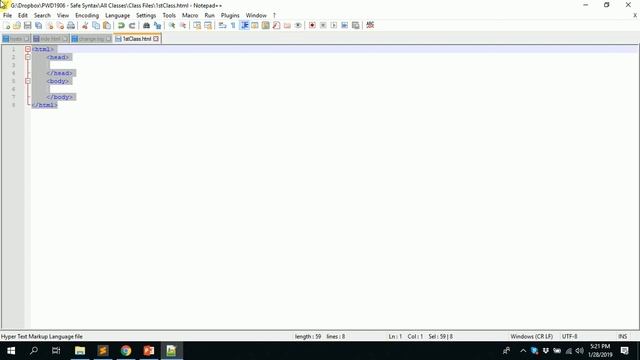Image resolution: width=640 pixels, height=360 pixels.
Task: Toggle word wrap in toolbar
Action: coord(222,25)
